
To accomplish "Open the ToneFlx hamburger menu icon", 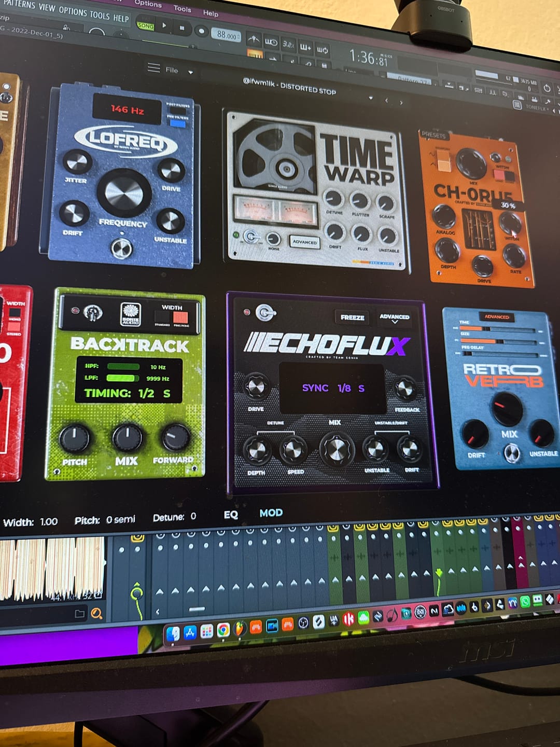I will [x=153, y=67].
